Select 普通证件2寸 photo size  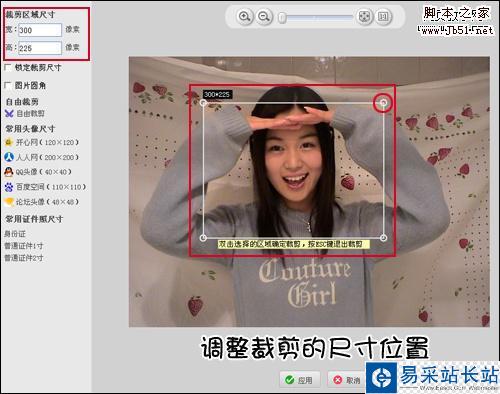point(24,258)
